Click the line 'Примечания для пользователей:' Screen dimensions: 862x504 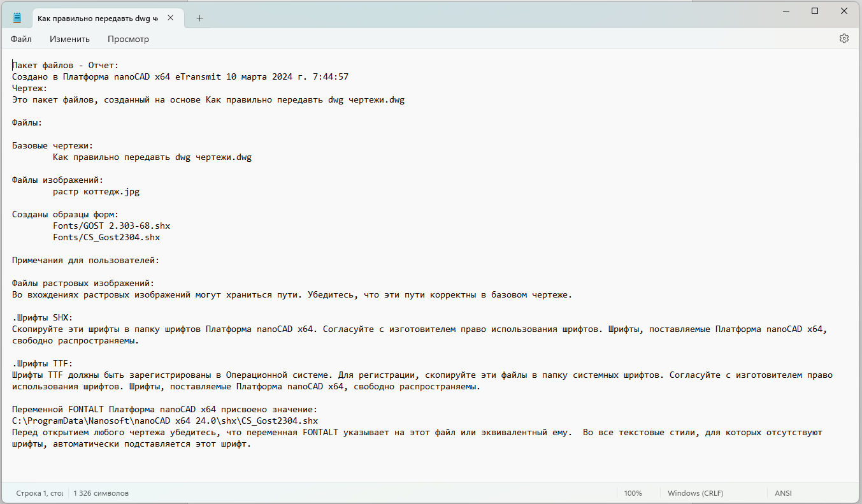(86, 261)
